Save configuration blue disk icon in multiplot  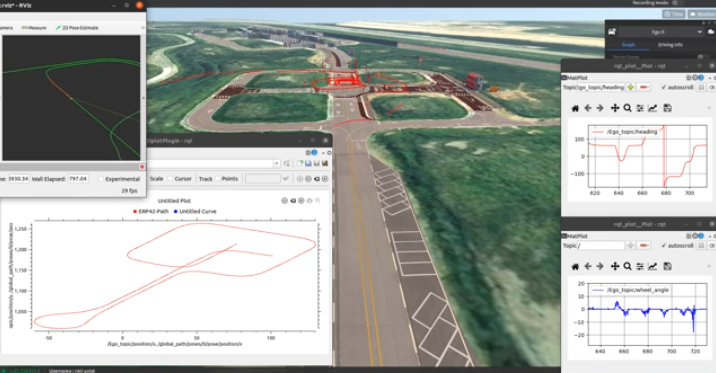click(x=308, y=163)
